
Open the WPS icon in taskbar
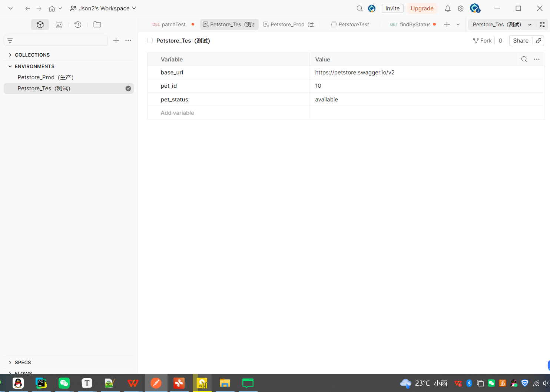tap(133, 383)
